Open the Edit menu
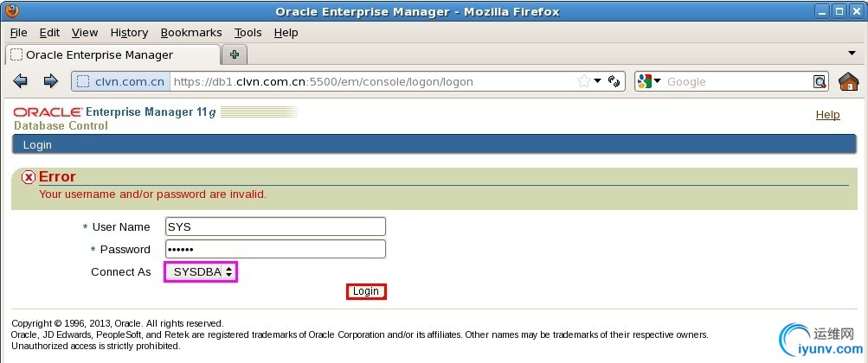The height and width of the screenshot is (363, 868). [50, 33]
